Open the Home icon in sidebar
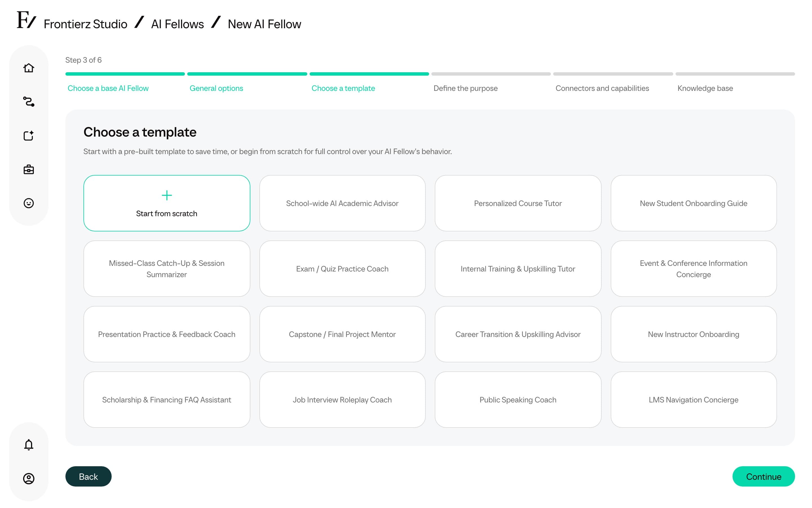Viewport: 812px width, 508px height. pos(28,68)
